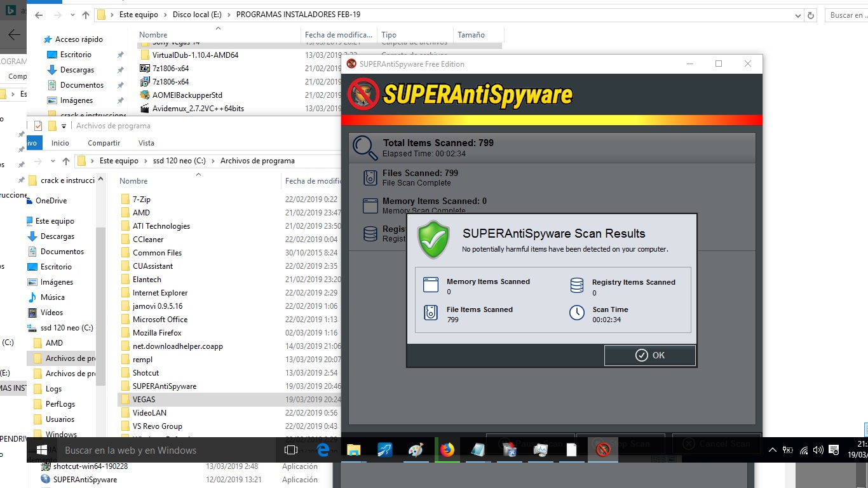Screen dimensions: 868x488
Task: Open the Compartir ribbon tab
Action: coord(104,143)
